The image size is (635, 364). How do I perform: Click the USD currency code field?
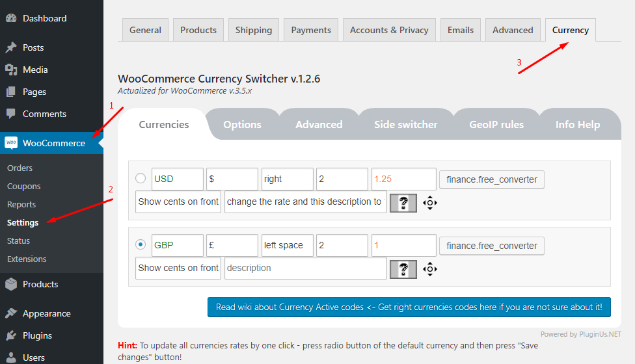coord(178,179)
